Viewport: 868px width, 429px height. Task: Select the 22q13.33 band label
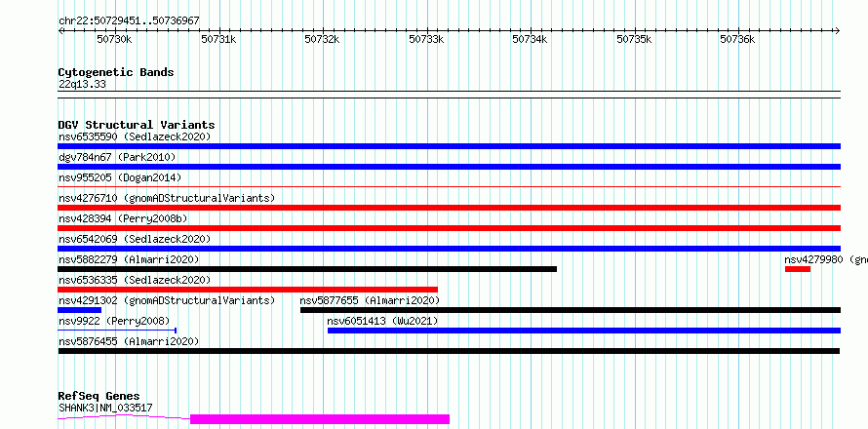82,85
